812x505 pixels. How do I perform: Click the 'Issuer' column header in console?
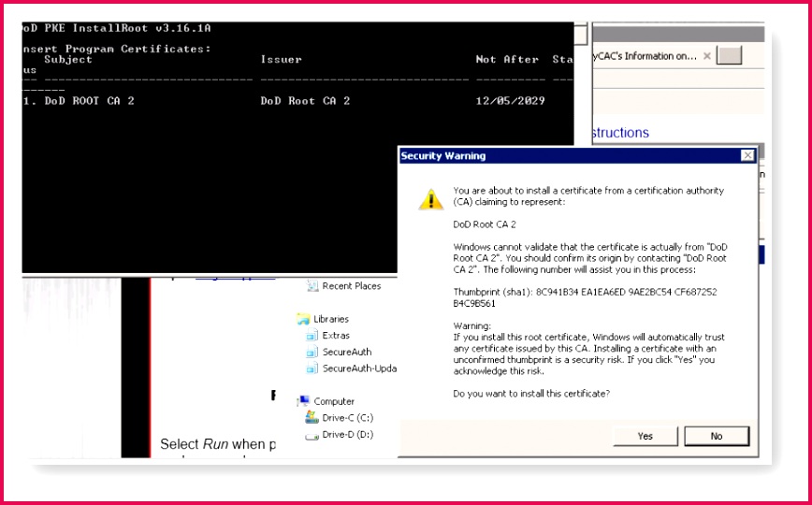[x=281, y=60]
